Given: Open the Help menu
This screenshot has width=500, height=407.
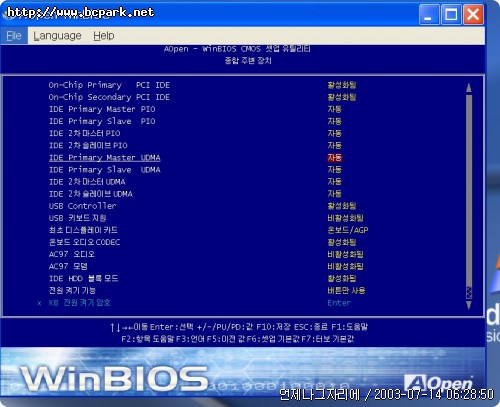Looking at the screenshot, I should pos(104,36).
